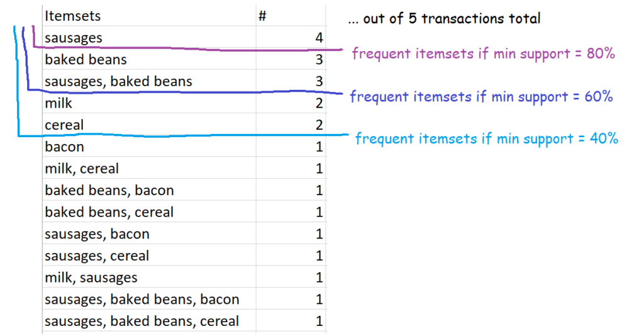644x336 pixels.
Task: Click the cereal itemset cell
Action: click(149, 125)
